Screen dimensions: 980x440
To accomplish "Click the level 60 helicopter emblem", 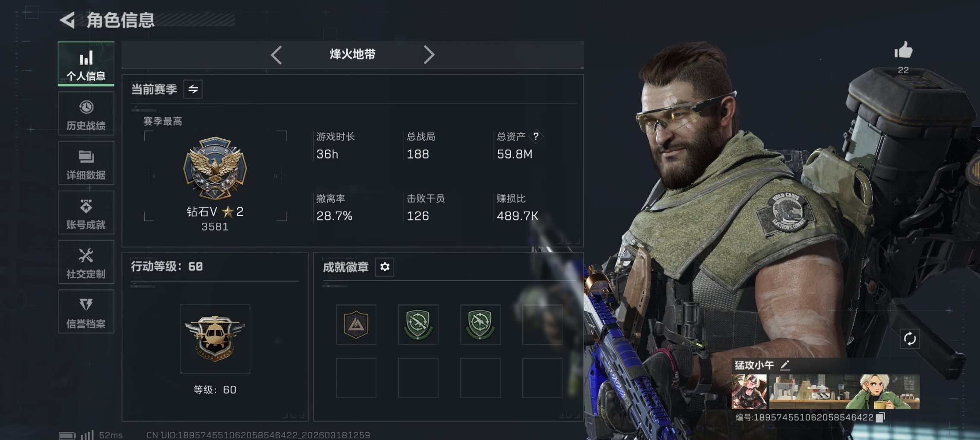I will pos(215,339).
